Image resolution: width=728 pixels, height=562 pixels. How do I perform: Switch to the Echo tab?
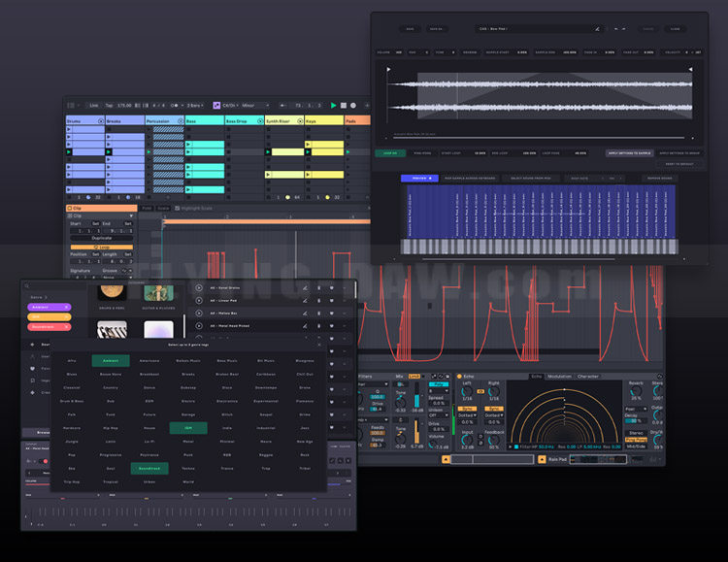coord(537,377)
